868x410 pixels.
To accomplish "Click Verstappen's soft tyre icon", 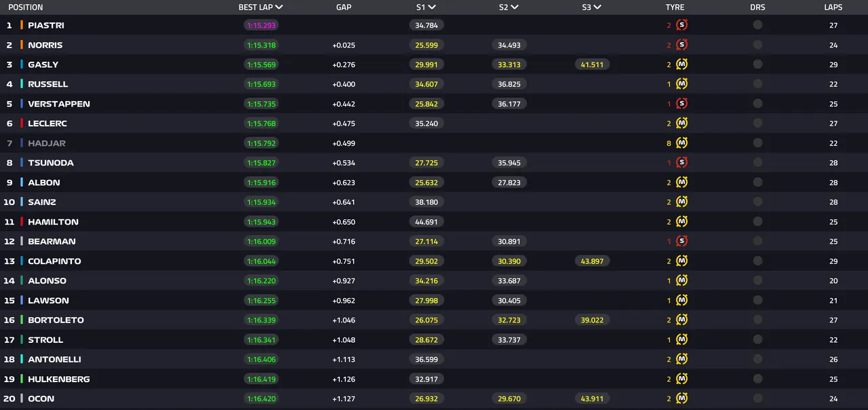I will (682, 104).
